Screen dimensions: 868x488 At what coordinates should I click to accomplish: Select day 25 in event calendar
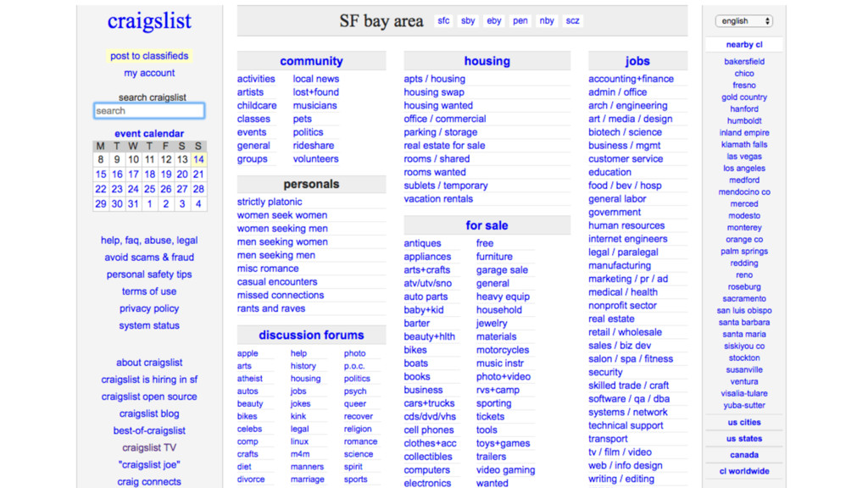tap(149, 189)
